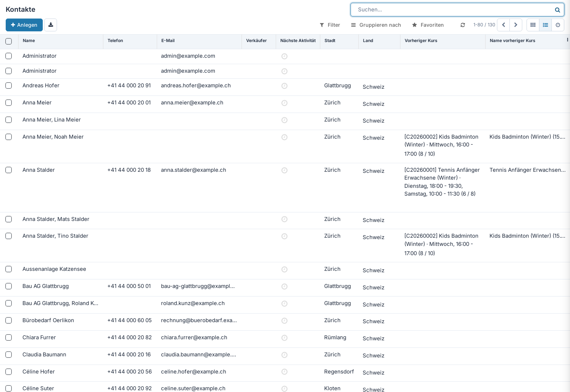570x392 pixels.
Task: Click Tennis Anfänger Erwachsen... course name cell
Action: click(x=528, y=170)
